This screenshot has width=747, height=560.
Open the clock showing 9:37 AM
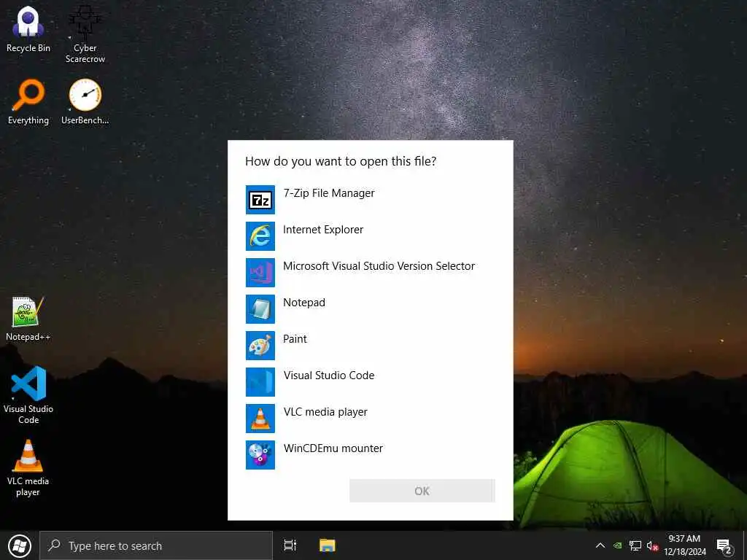click(x=684, y=545)
